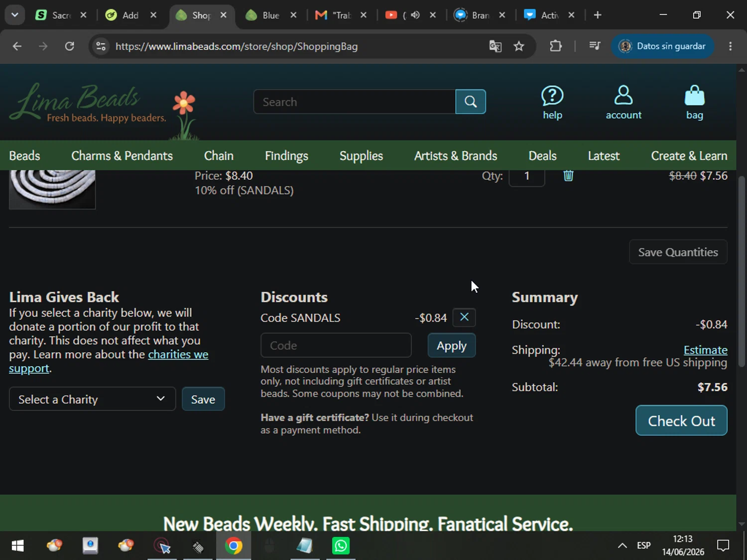Remove SANDALS discount code with X
This screenshot has height=560, width=747.
click(x=464, y=317)
